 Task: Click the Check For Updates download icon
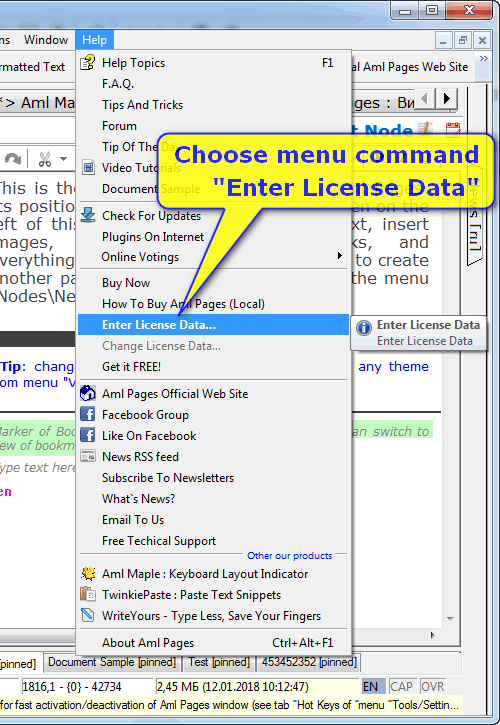[x=88, y=215]
